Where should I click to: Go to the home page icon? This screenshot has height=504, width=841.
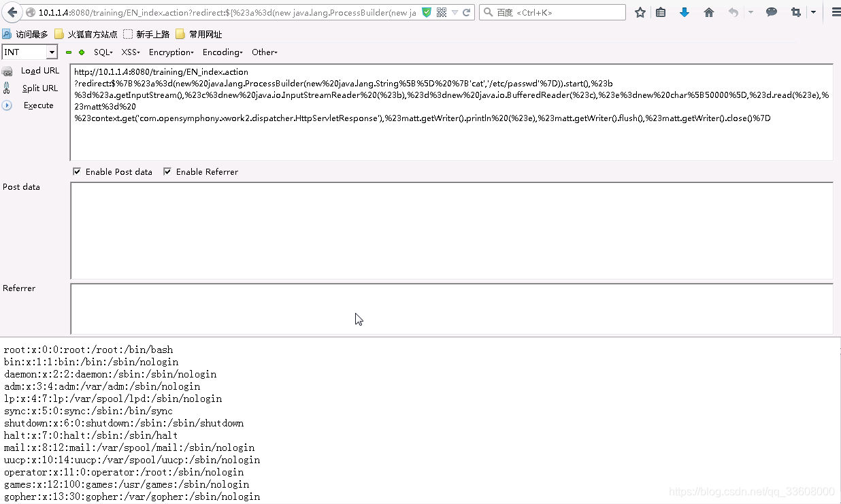[709, 12]
